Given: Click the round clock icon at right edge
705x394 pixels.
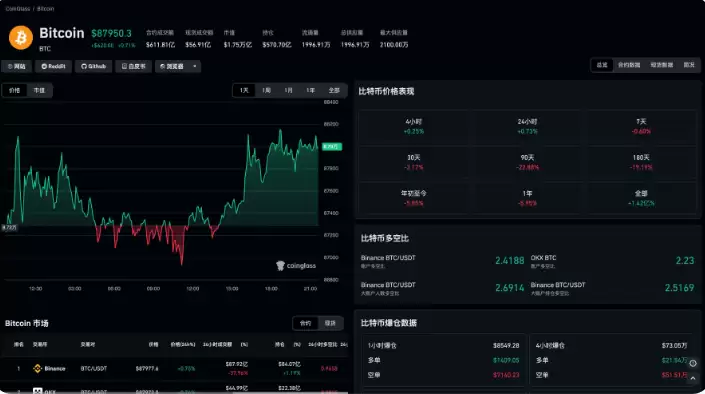Looking at the screenshot, I should click(x=693, y=363).
